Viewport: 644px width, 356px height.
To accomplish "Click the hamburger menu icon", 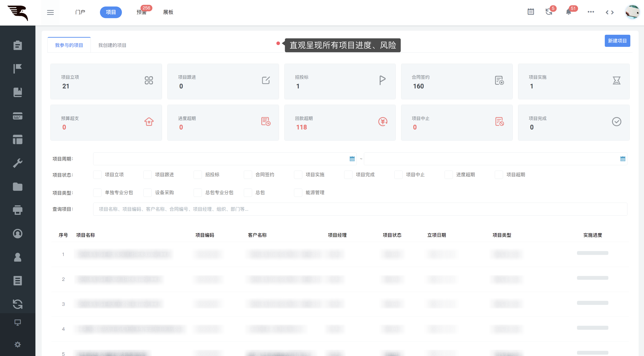I will (50, 12).
